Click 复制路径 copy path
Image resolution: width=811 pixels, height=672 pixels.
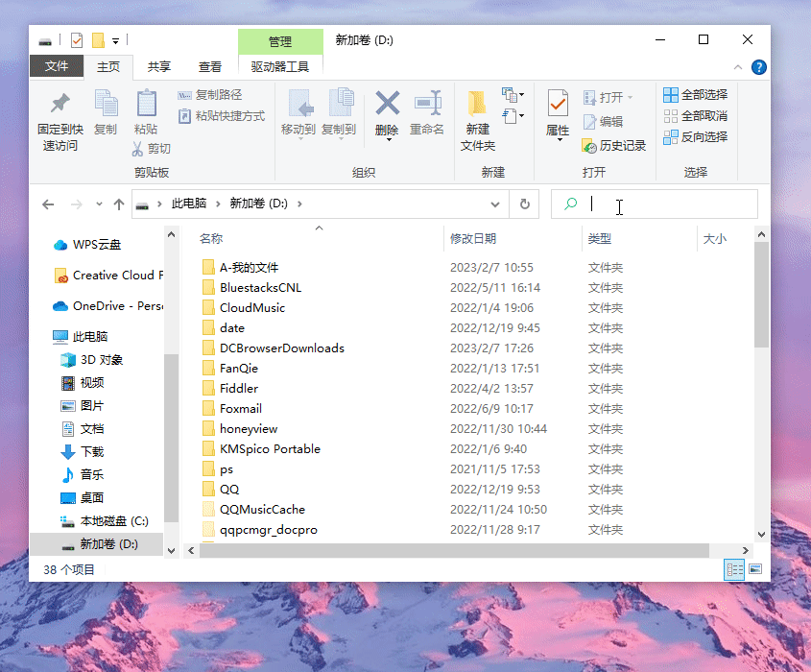[x=210, y=95]
